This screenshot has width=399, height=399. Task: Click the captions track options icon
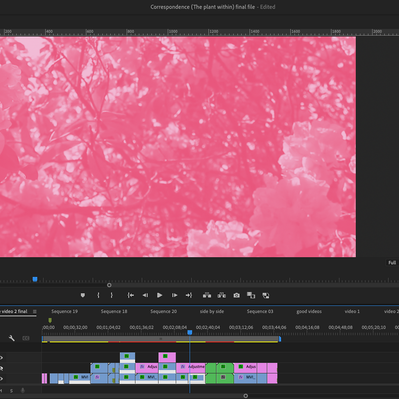coord(26,338)
